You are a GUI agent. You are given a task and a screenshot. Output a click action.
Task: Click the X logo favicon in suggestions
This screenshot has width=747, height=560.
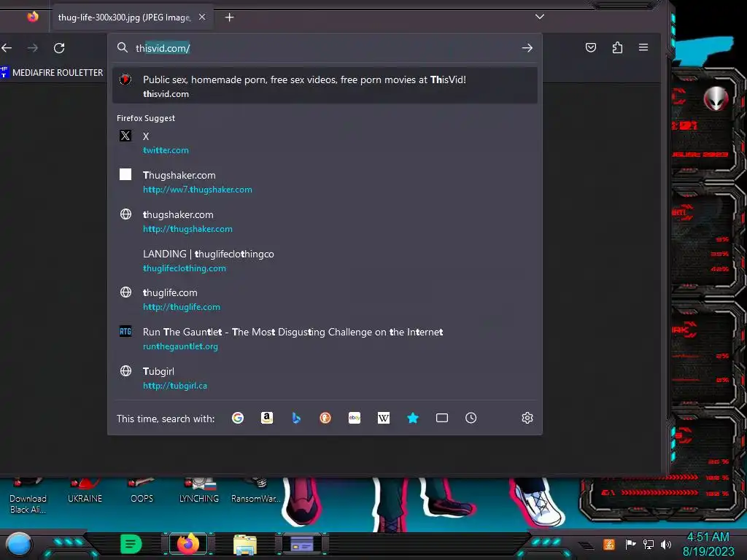click(125, 136)
